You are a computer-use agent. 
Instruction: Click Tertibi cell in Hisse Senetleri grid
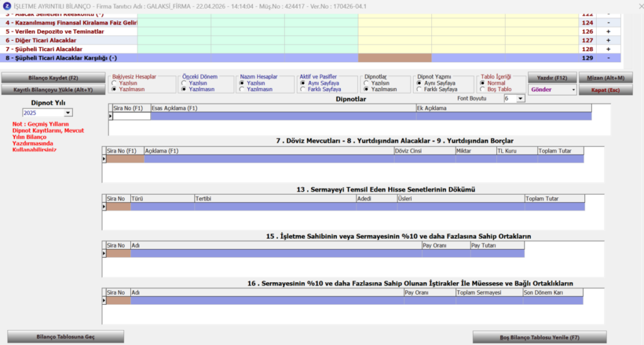(x=275, y=207)
